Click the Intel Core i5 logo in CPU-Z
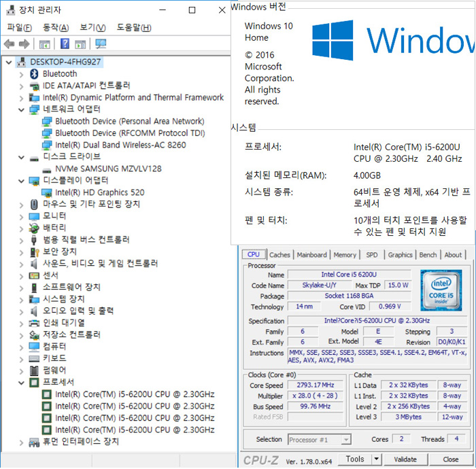Screen dimensions: 476x469 point(441,290)
